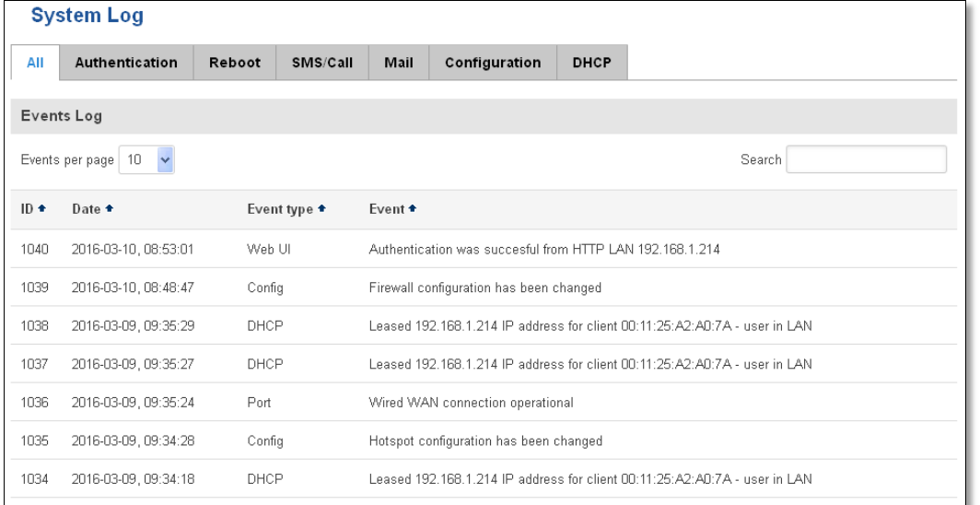Open the Reboot tab
The width and height of the screenshot is (980, 505).
click(x=235, y=63)
